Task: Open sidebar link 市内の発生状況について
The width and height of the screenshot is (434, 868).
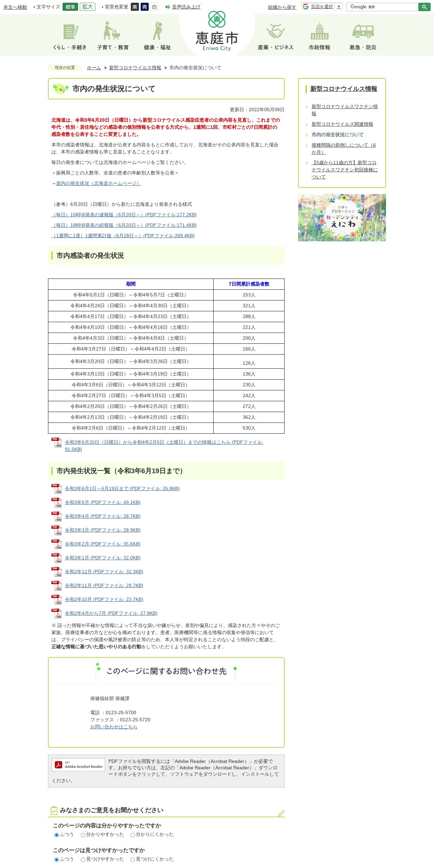Action: click(x=337, y=135)
